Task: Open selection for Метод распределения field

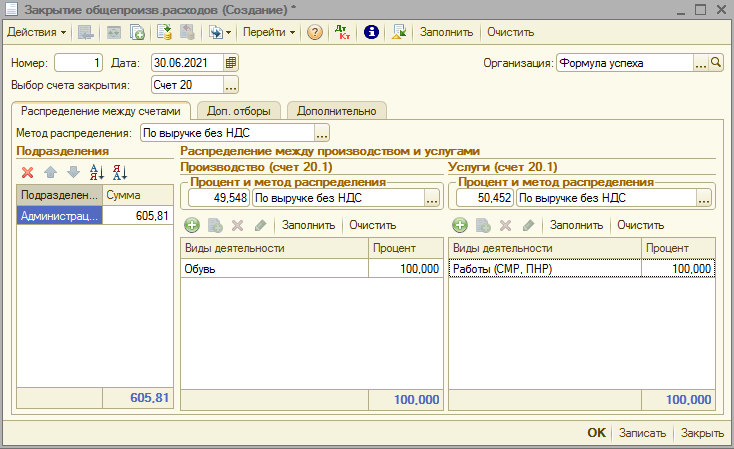Action: click(322, 132)
